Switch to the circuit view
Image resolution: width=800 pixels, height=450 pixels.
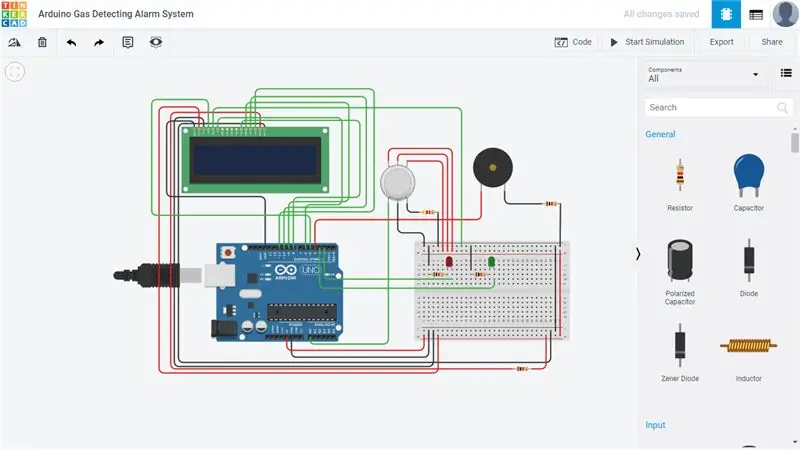click(726, 14)
